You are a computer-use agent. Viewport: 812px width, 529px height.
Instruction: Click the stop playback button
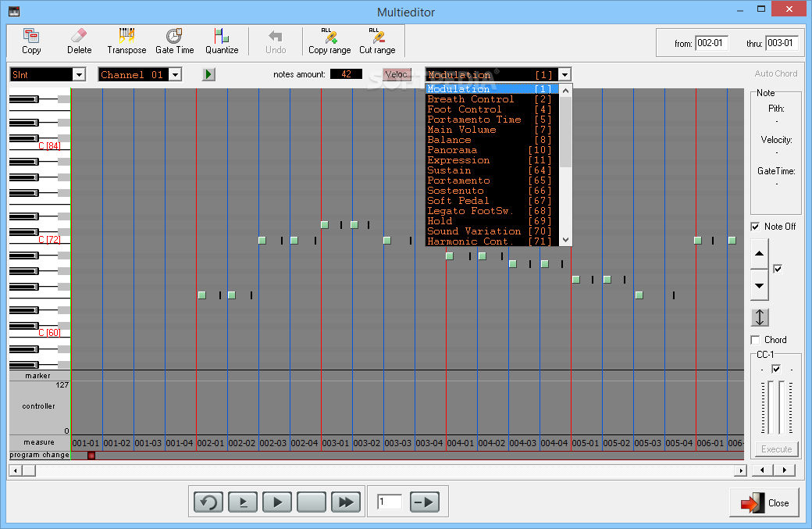[312, 502]
